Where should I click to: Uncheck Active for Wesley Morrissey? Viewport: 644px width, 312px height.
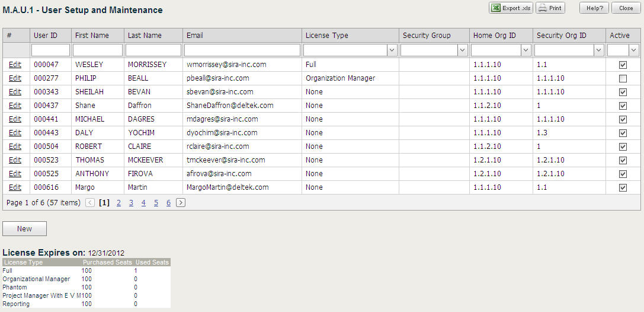coord(623,65)
